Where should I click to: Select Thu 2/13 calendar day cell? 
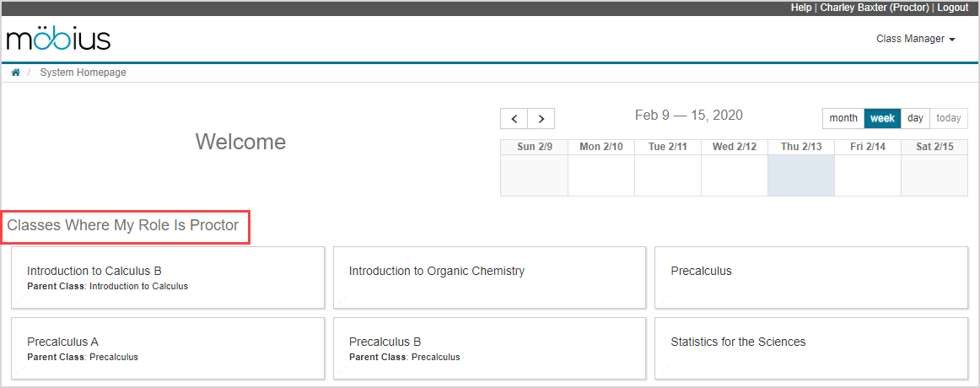tap(800, 175)
